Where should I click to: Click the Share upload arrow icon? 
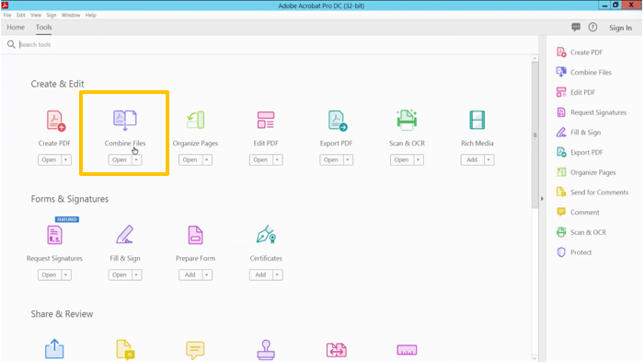54,349
